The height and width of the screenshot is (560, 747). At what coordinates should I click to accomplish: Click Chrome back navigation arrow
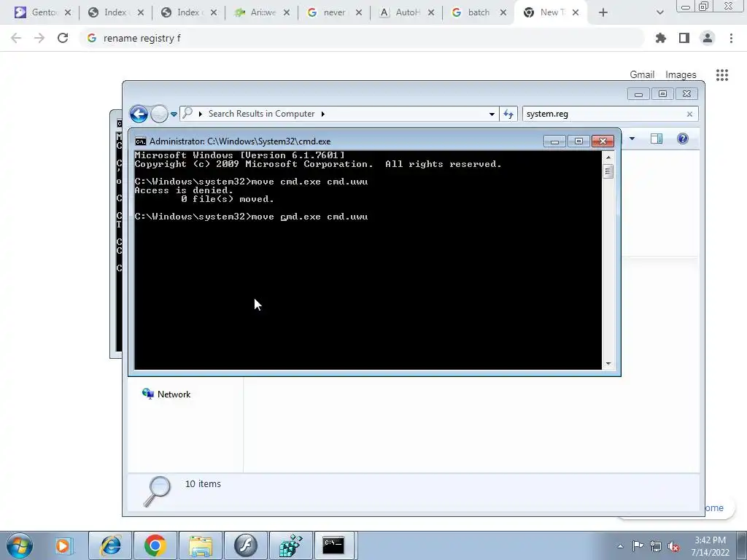tap(16, 38)
